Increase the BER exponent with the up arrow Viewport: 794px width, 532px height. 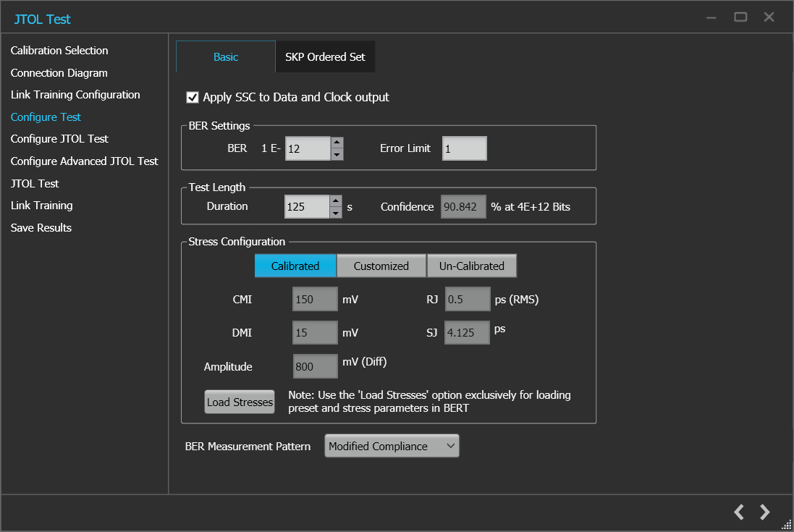pos(336,143)
